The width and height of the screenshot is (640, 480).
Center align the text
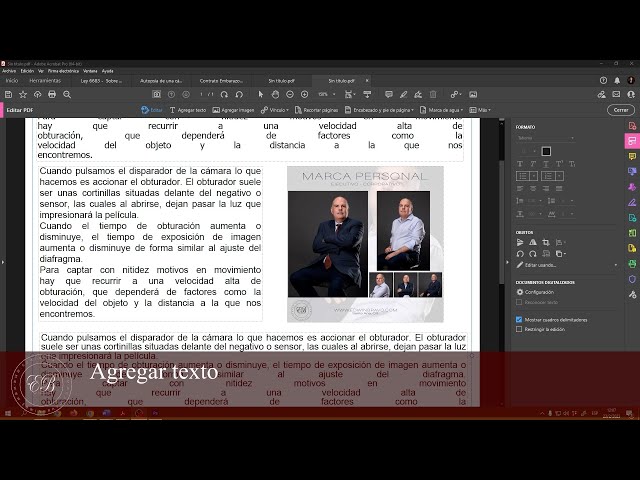point(533,189)
